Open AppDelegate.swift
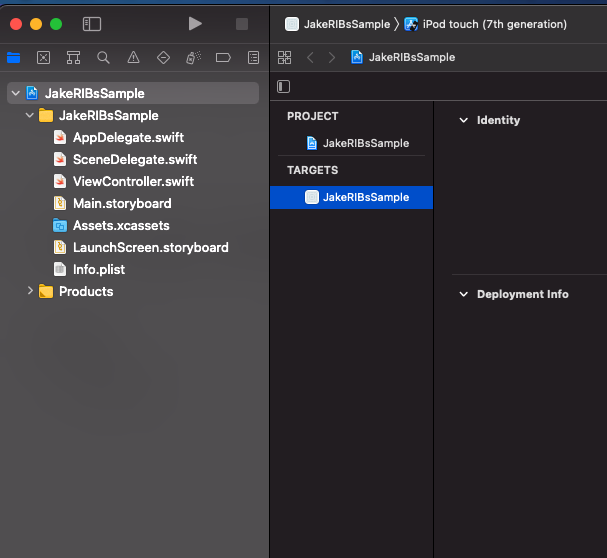This screenshot has width=607, height=558. point(128,137)
